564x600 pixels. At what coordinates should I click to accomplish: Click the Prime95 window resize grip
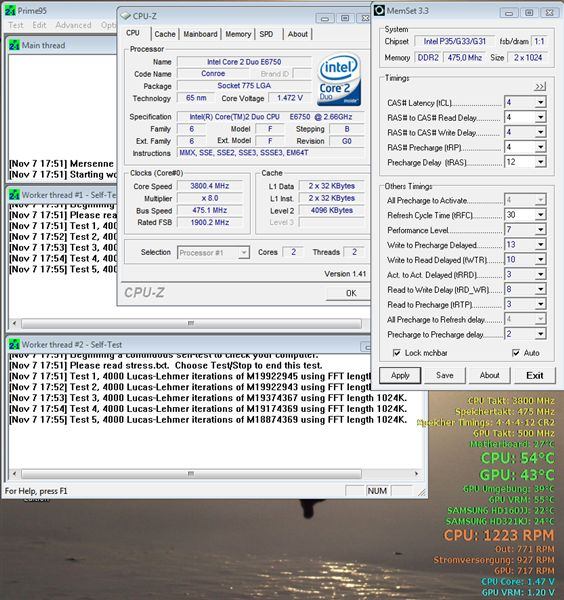(x=422, y=492)
